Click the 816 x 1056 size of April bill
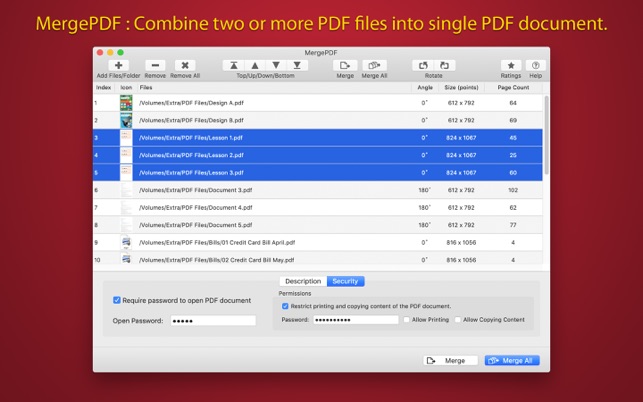 coord(461,242)
